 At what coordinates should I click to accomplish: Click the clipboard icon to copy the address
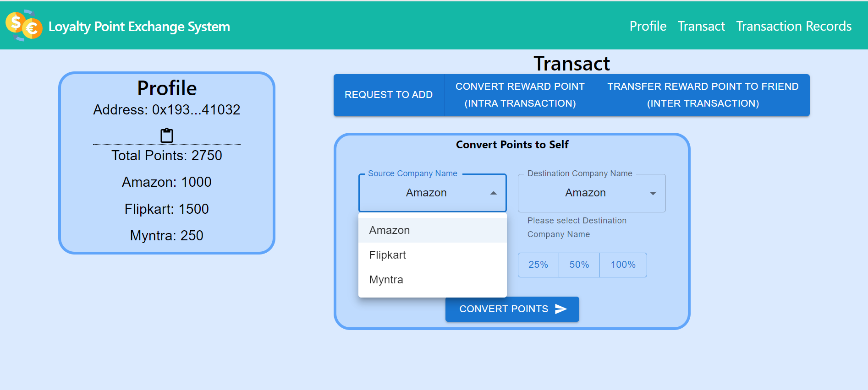coord(166,135)
